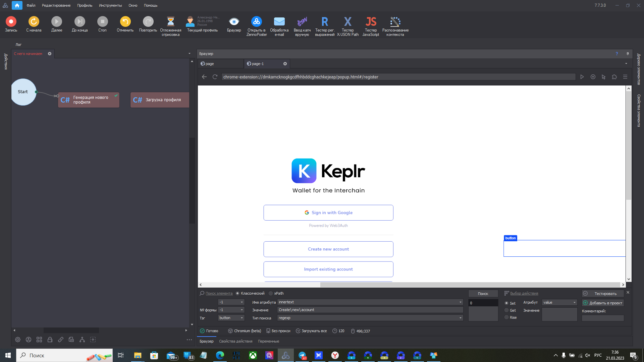Viewport: 644px width, 362px height.
Task: Click the red Record (Запись) icon
Action: point(11,22)
